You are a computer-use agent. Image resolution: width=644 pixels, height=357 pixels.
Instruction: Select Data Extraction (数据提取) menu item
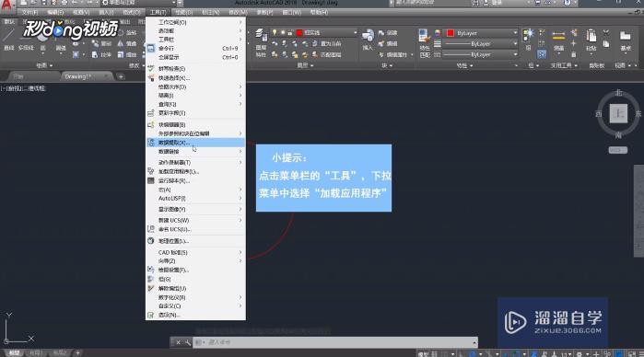[x=196, y=143]
